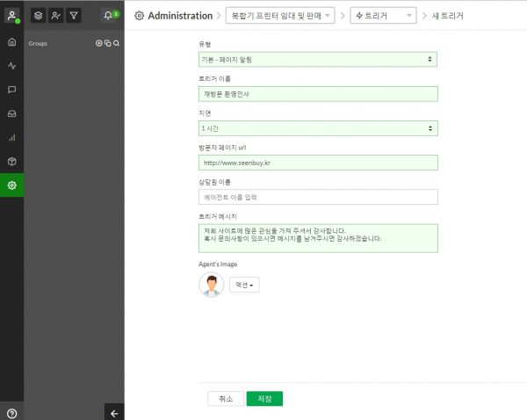Click the 상담원 이름 input field
Image resolution: width=527 pixels, height=420 pixels.
click(x=318, y=197)
